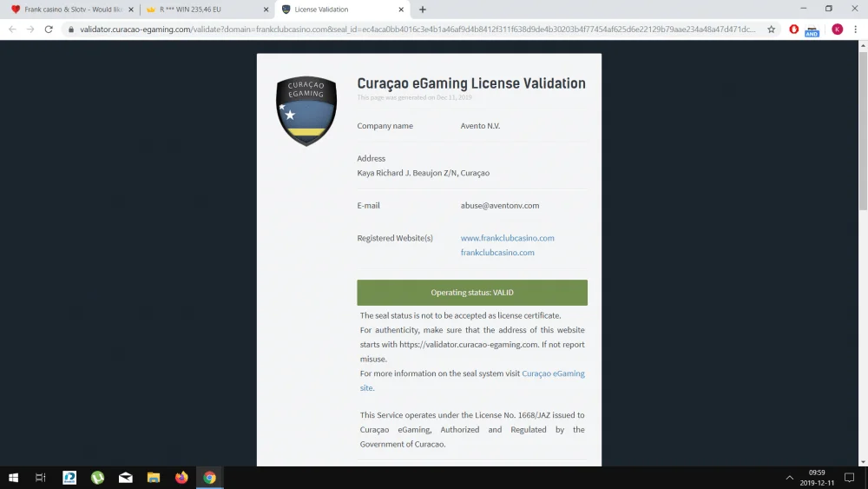The image size is (868, 489).
Task: Click the Kaya Richard J. Beaujon address text
Action: (423, 173)
